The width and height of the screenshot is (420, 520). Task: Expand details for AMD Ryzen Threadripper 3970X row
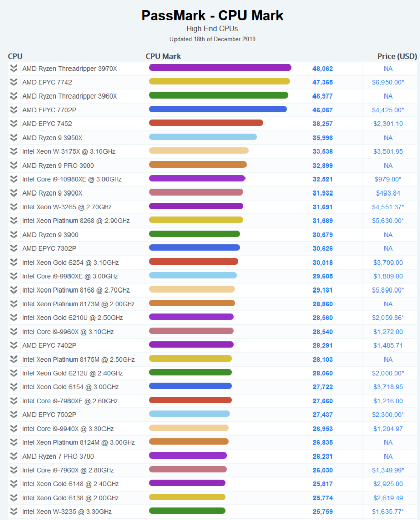tap(14, 69)
